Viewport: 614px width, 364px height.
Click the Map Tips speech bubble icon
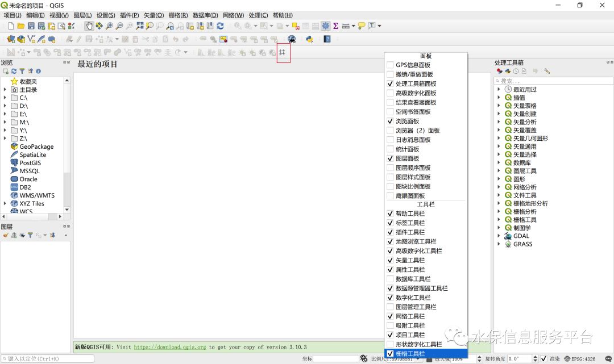[x=362, y=26]
